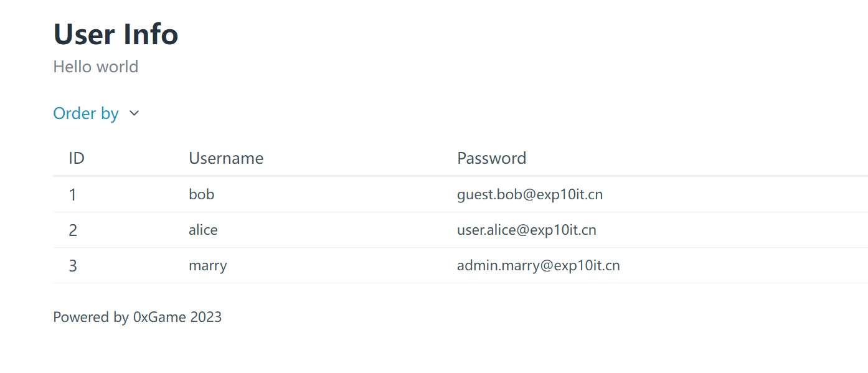Click the username alice
The image size is (868, 373).
(x=204, y=230)
